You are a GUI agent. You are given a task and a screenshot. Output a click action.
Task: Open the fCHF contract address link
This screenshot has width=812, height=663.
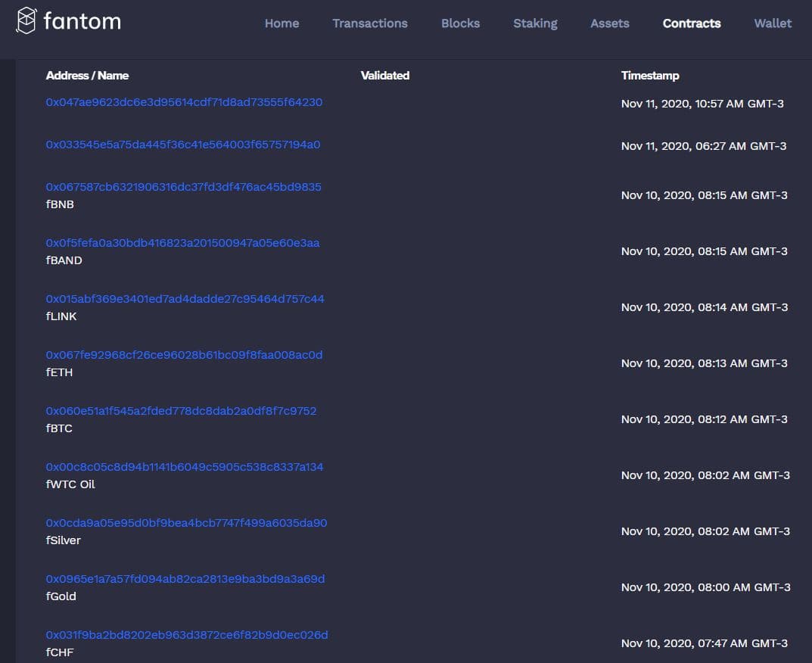187,634
